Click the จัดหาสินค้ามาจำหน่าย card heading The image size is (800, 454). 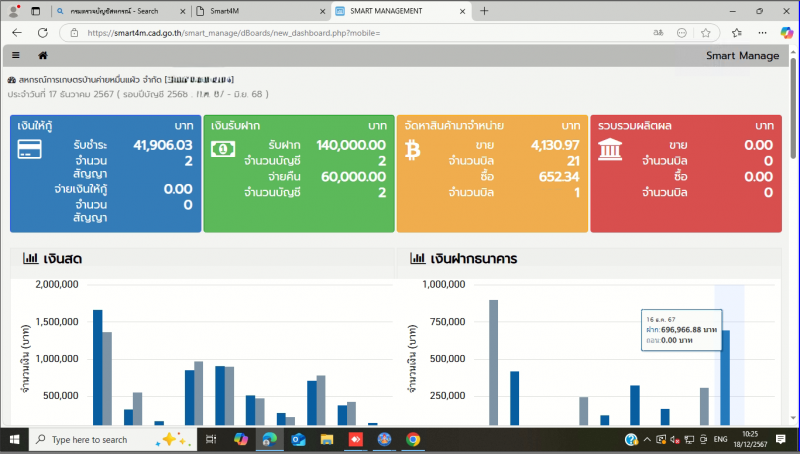click(454, 125)
